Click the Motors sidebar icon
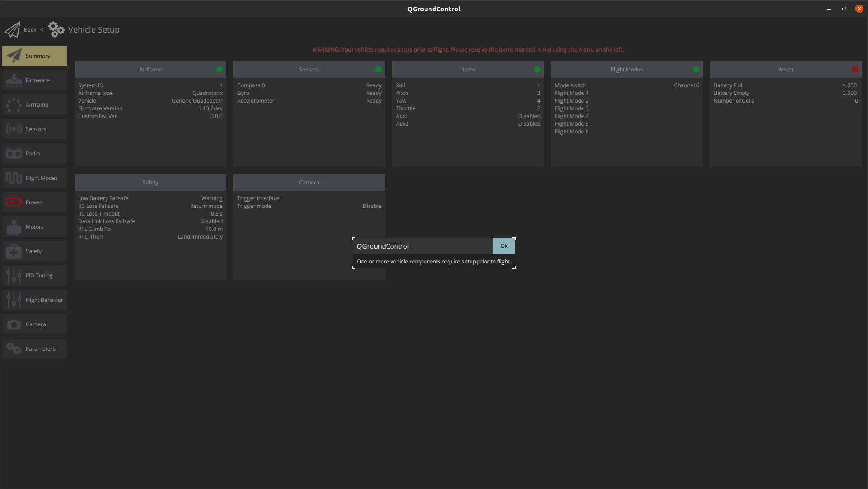The width and height of the screenshot is (868, 489). click(x=14, y=226)
